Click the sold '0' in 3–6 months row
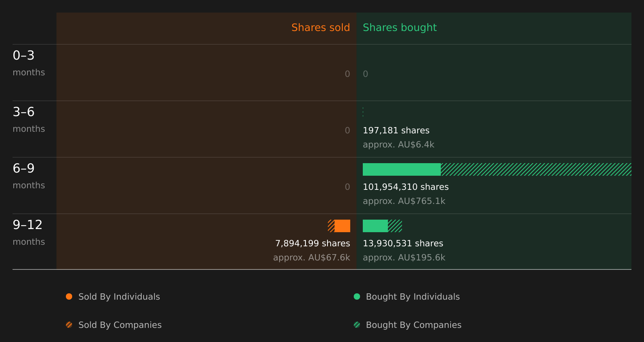This screenshot has width=644, height=342. tap(347, 131)
